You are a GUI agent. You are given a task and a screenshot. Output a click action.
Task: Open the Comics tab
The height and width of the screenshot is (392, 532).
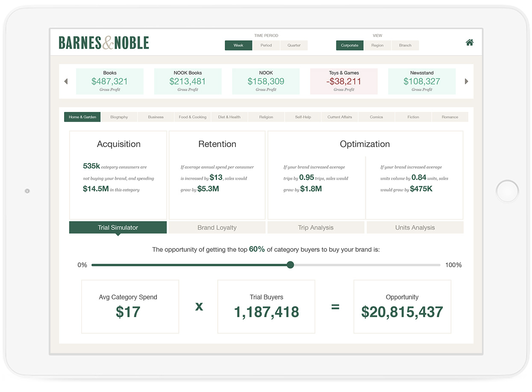click(x=376, y=117)
